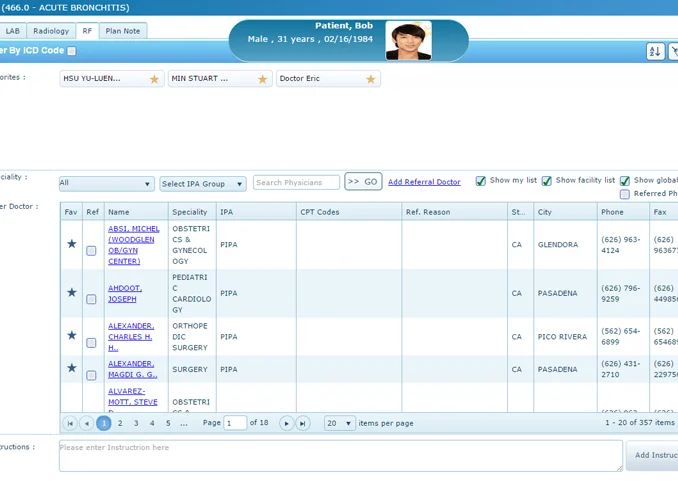Jump to the last page in pager
This screenshot has width=678, height=481.
[302, 424]
